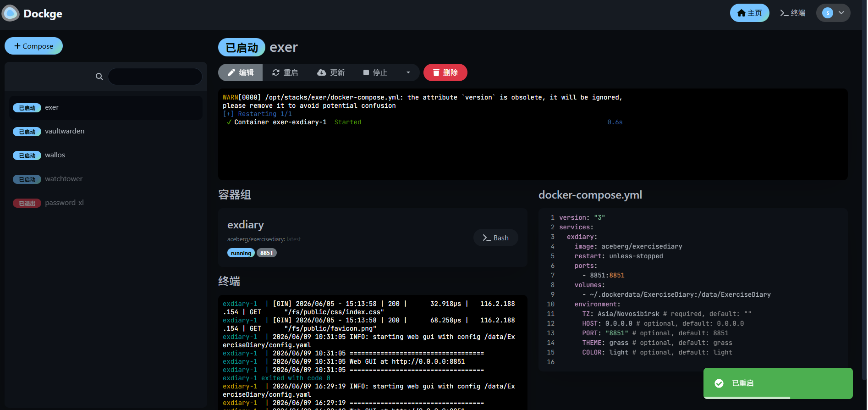868x410 pixels.
Task: Select the exer stack in sidebar
Action: (106, 107)
